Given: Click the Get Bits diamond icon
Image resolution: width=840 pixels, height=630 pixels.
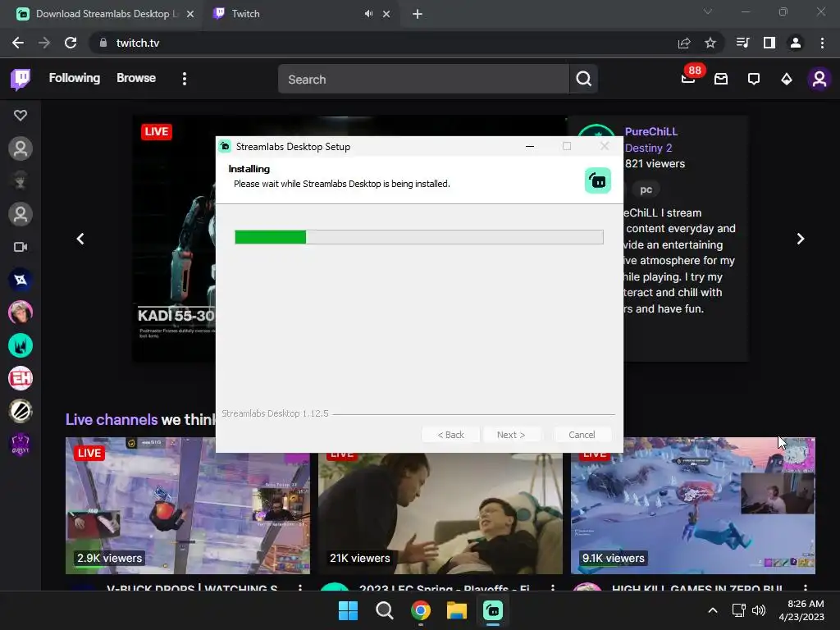Looking at the screenshot, I should (x=787, y=79).
